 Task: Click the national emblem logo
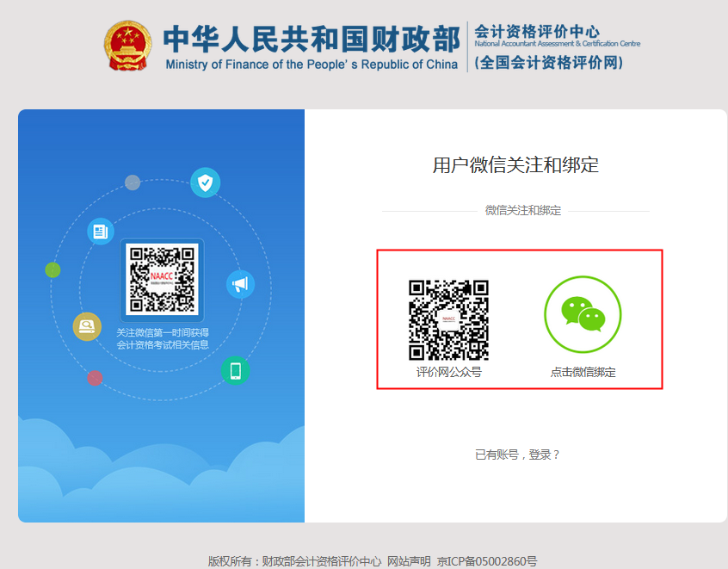(x=127, y=46)
